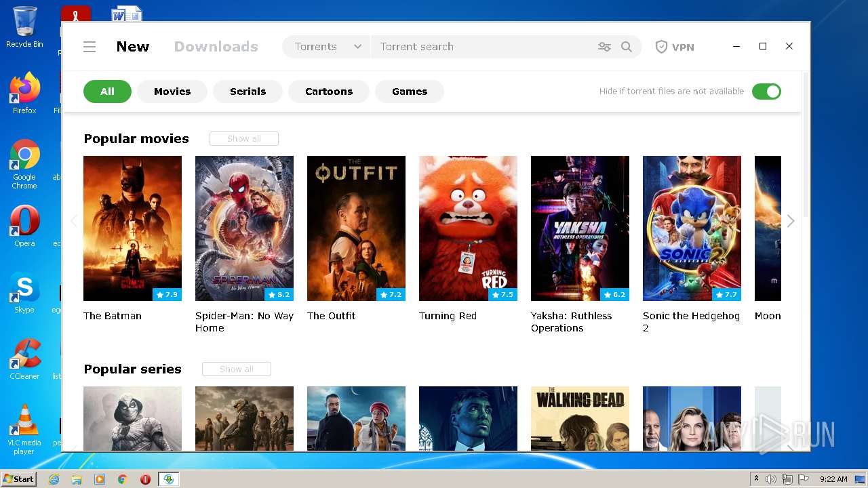This screenshot has height=488, width=868.
Task: Open the search filter settings icon
Action: pos(604,47)
